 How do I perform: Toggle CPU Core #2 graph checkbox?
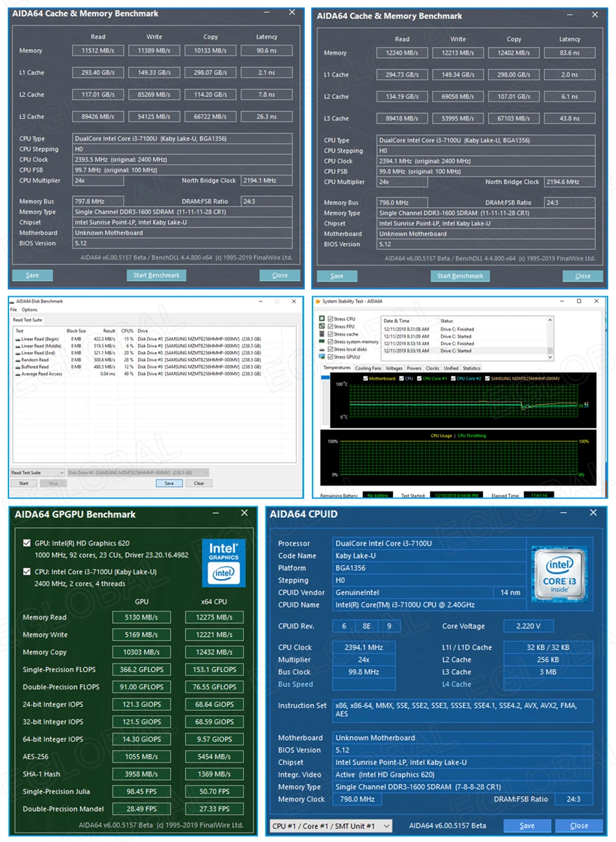tap(453, 378)
